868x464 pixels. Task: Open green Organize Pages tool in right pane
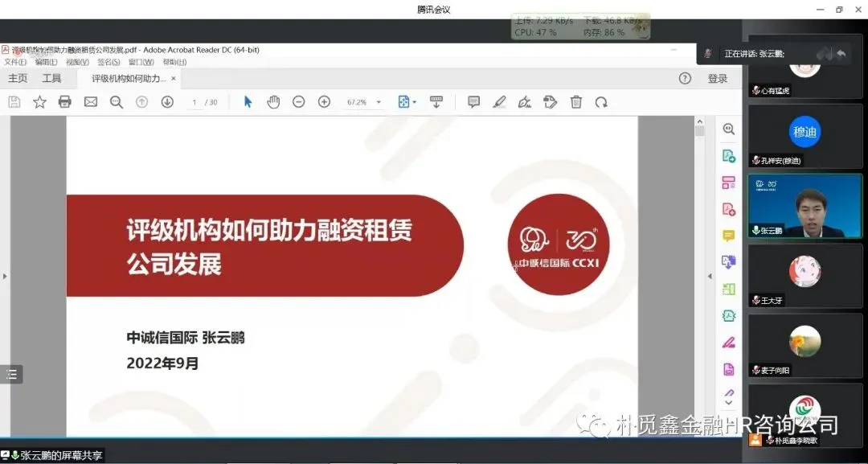[729, 289]
